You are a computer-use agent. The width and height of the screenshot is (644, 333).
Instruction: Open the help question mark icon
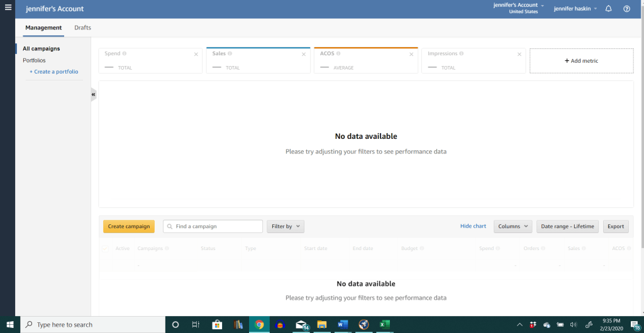(x=626, y=9)
